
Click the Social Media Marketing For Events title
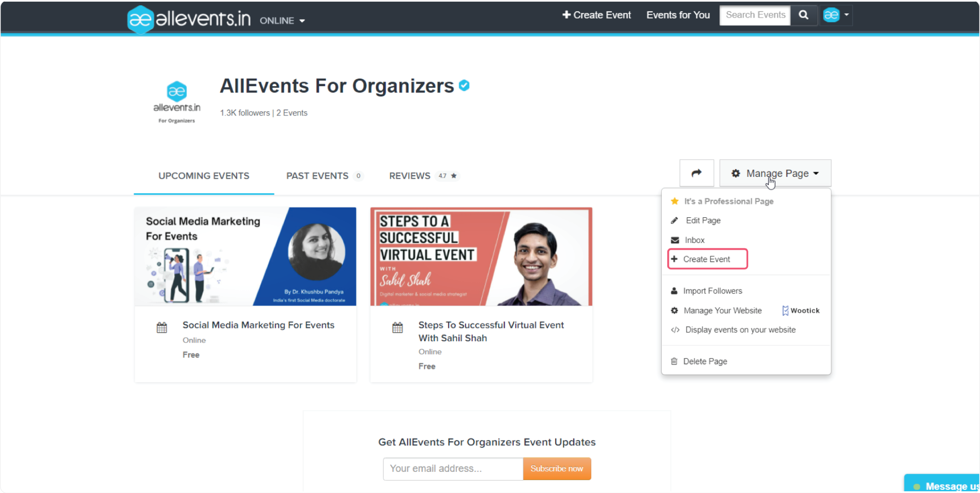click(x=258, y=325)
